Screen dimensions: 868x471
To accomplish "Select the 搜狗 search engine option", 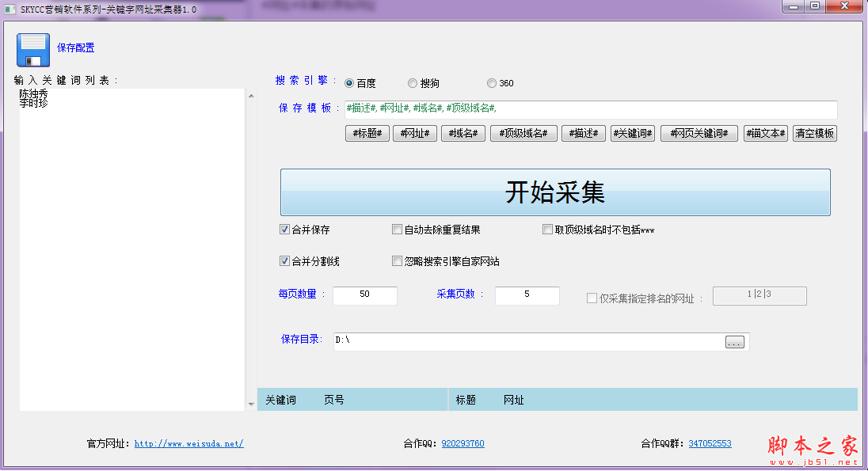I will tap(413, 83).
